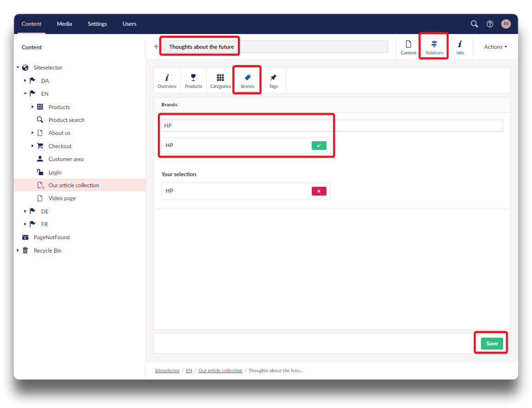Click the flag icon beside DE
This screenshot has height=408, width=532.
click(33, 211)
